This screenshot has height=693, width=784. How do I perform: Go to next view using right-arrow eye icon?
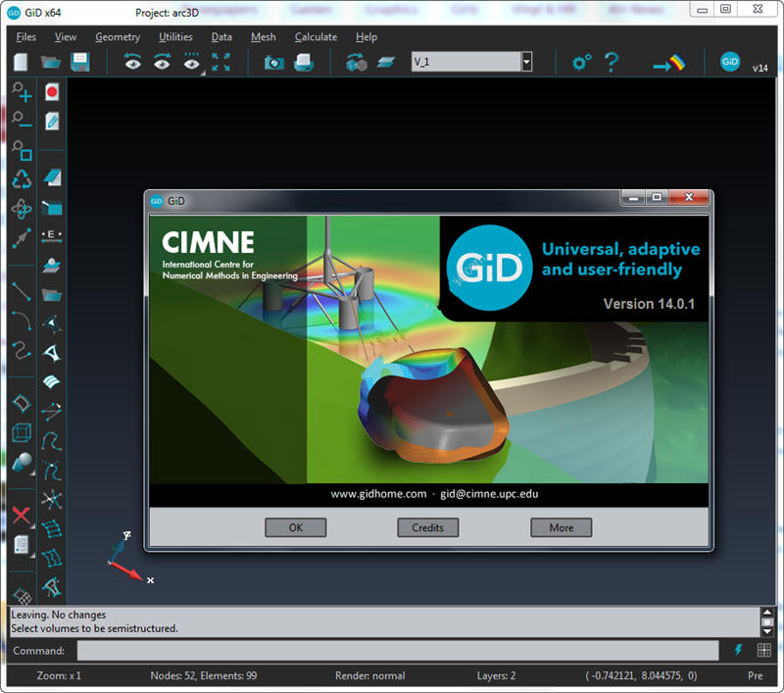tap(162, 62)
